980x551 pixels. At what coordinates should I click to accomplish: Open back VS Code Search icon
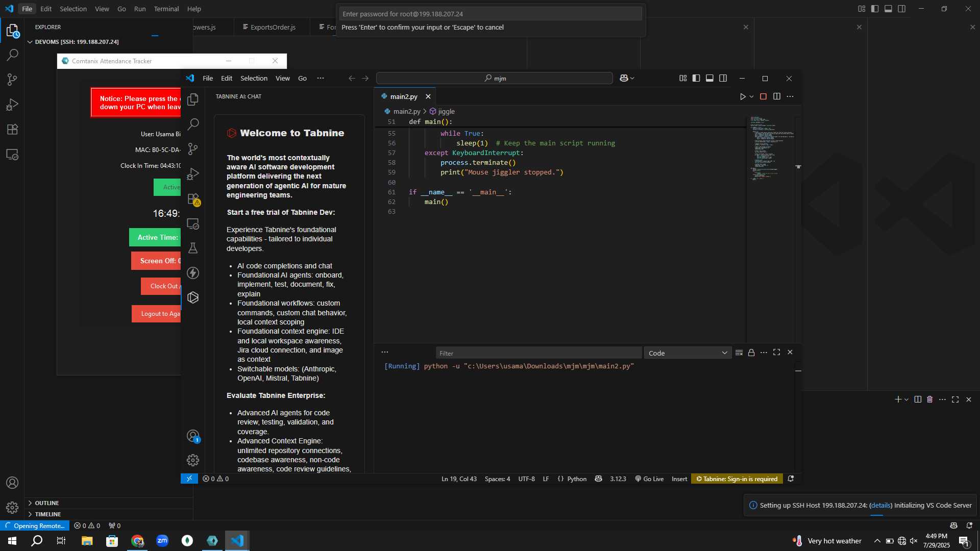pos(12,55)
